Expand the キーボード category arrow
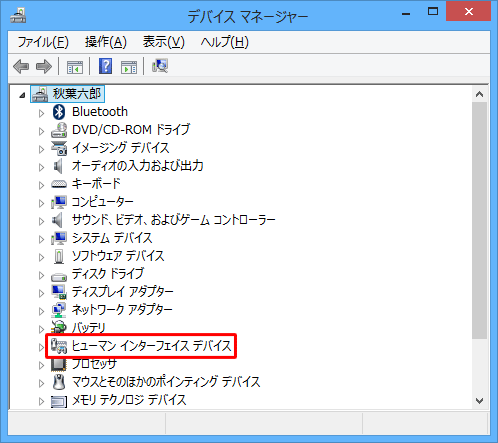The image size is (498, 443). [x=41, y=185]
